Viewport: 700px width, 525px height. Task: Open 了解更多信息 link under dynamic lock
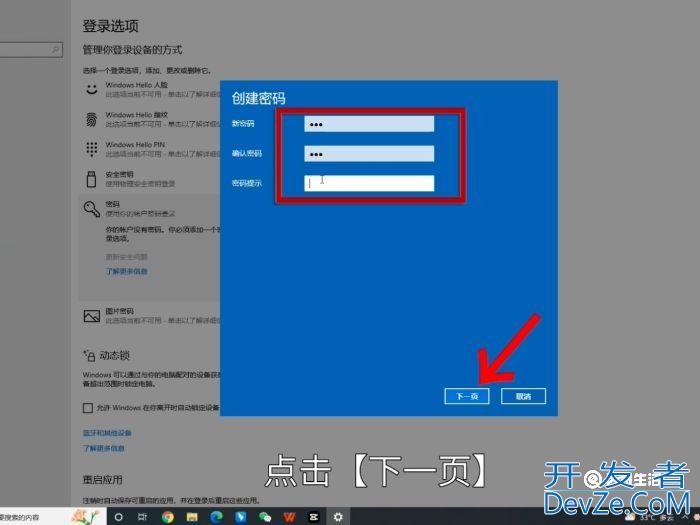104,448
